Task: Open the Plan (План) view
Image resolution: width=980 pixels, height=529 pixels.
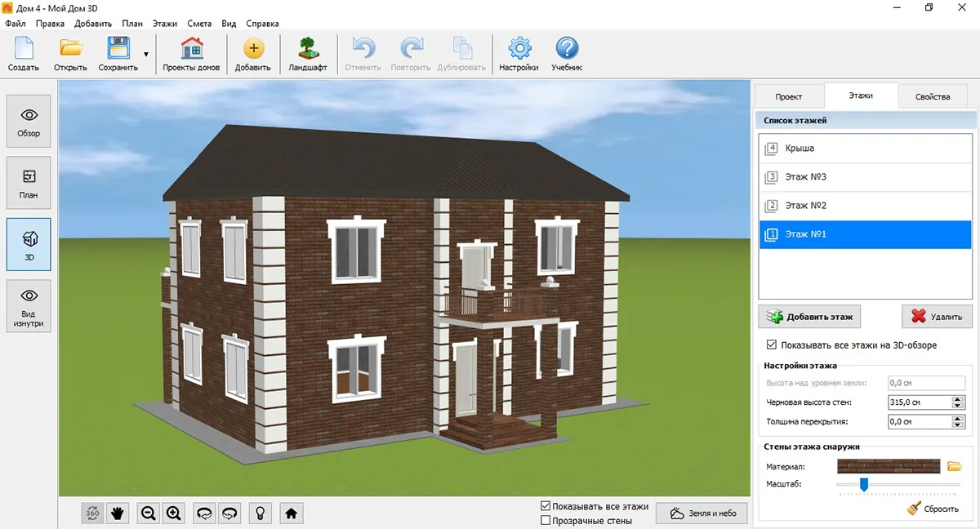Action: click(29, 183)
